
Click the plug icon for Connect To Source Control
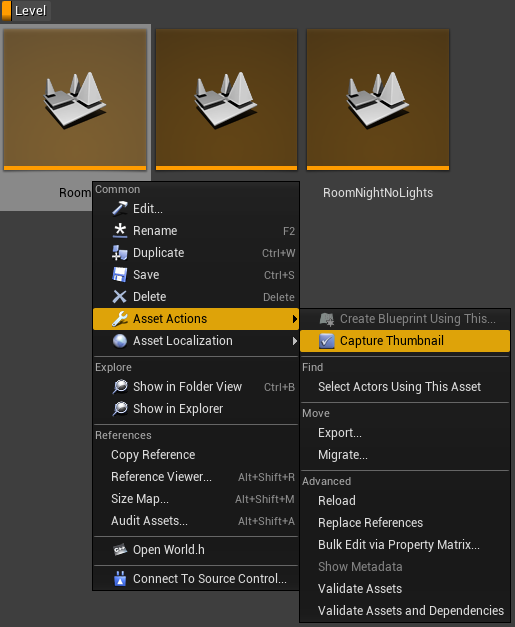click(x=120, y=579)
